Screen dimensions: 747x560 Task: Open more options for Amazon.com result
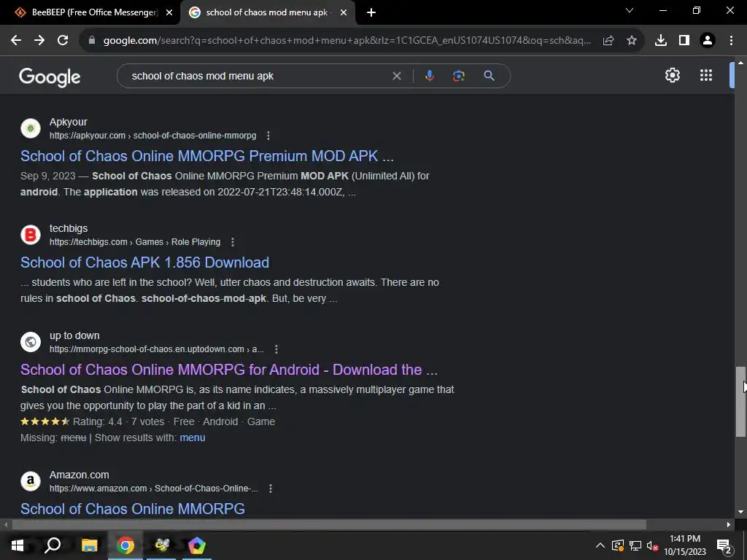[271, 489]
